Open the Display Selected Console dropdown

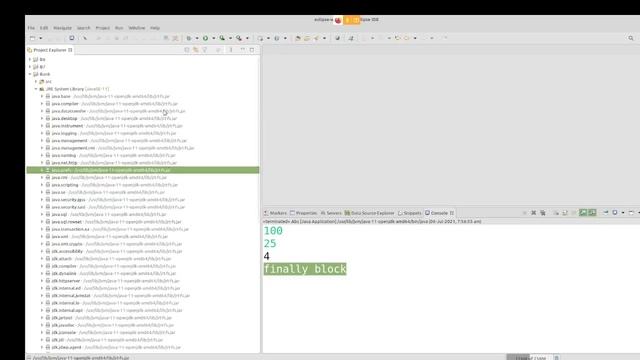coord(623,213)
